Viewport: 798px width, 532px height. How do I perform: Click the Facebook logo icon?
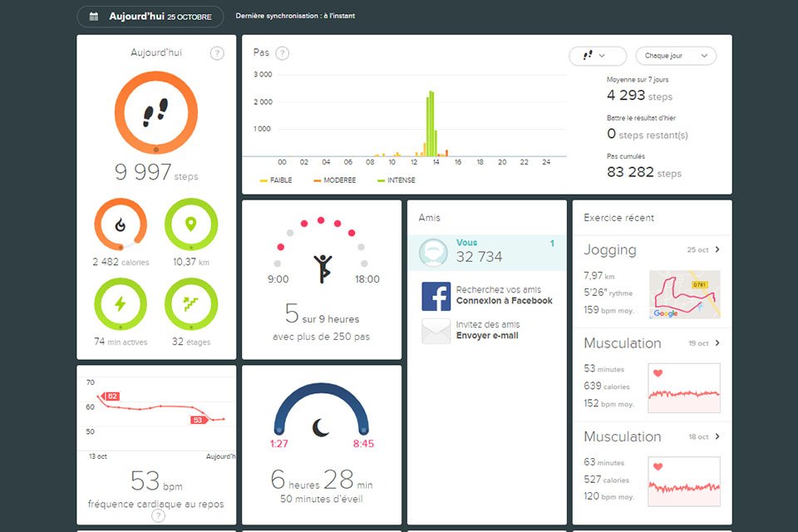[436, 296]
